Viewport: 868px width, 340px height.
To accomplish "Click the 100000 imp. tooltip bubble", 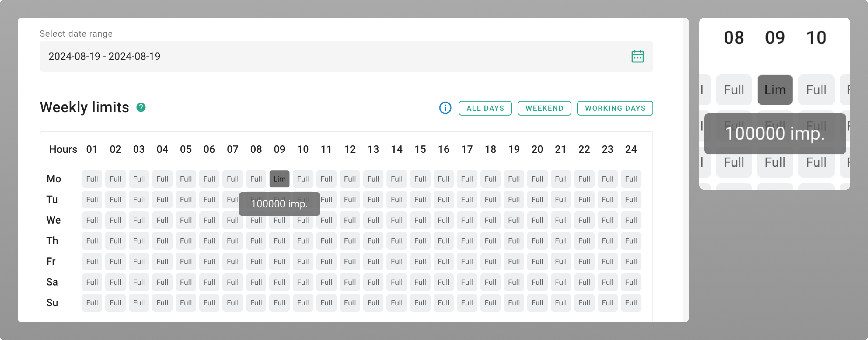I will coord(279,204).
